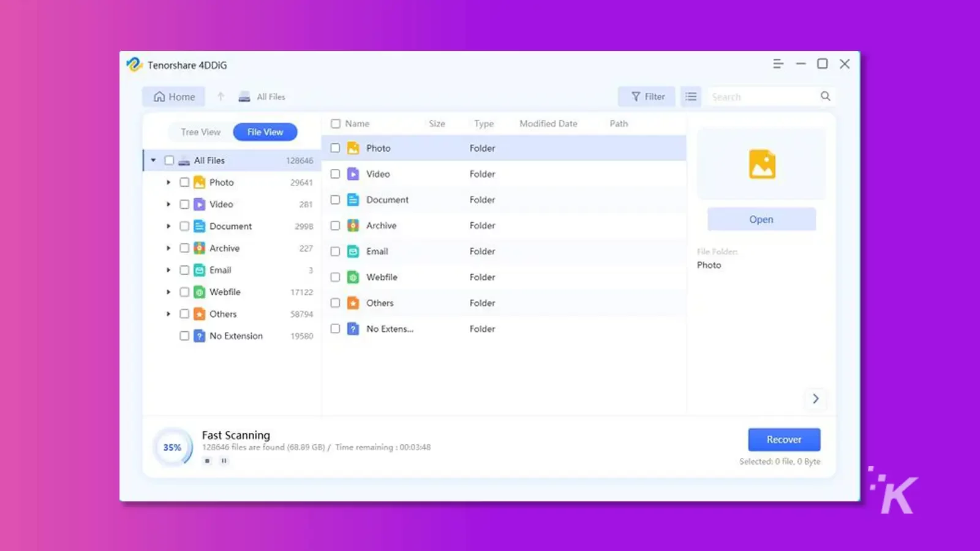Screen dimensions: 980x551
Task: Pause the scan with the pause icon
Action: pos(224,461)
